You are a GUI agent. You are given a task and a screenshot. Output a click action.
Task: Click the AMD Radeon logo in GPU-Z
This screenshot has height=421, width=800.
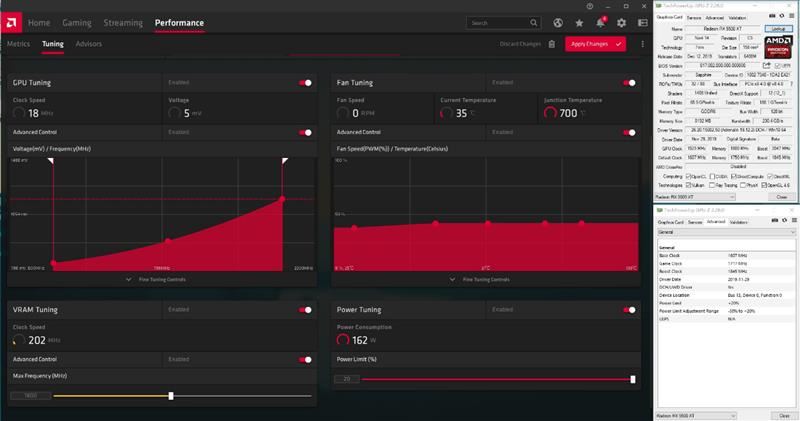point(778,47)
